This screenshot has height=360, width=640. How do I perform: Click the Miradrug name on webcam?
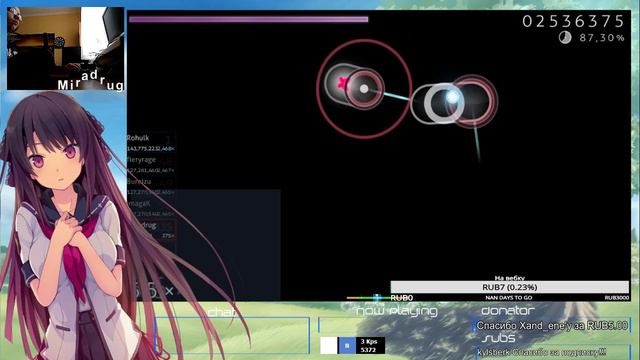pos(90,80)
